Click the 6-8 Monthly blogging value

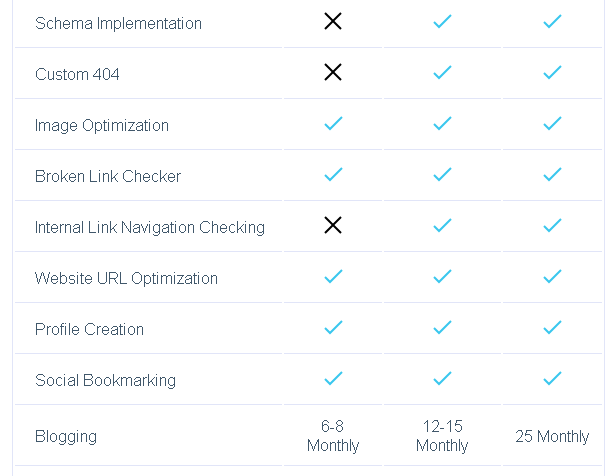click(333, 436)
